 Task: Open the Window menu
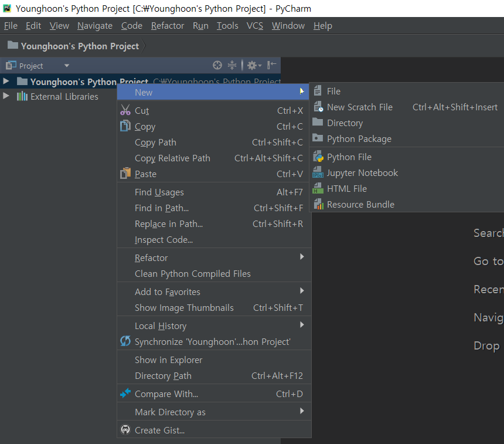tap(288, 26)
